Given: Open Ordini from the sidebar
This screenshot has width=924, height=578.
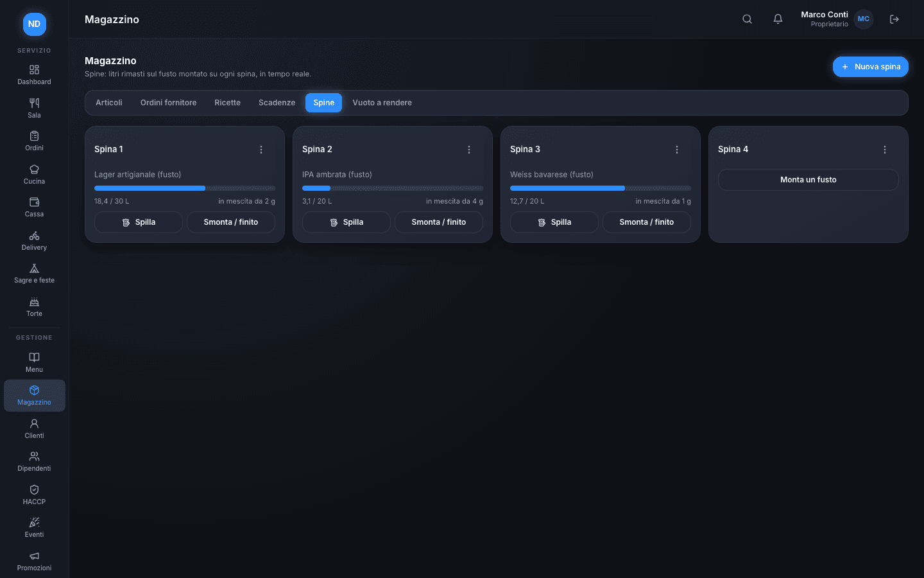Looking at the screenshot, I should 35,141.
